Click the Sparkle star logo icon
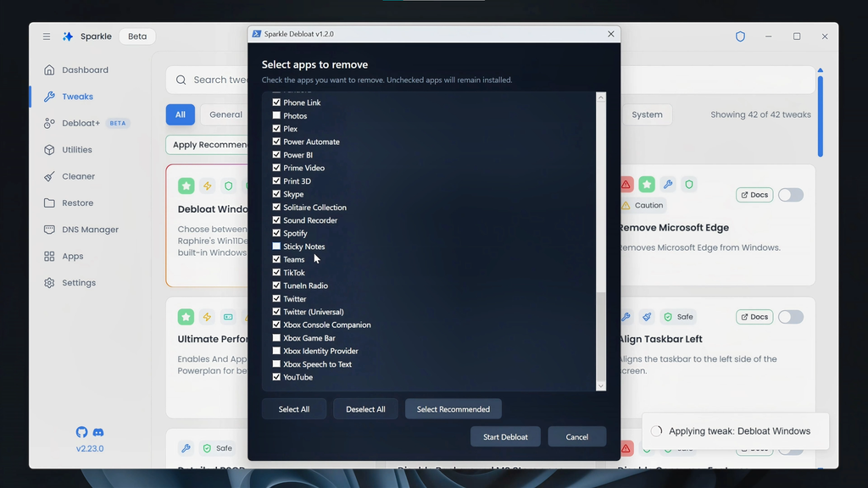 pos(68,36)
